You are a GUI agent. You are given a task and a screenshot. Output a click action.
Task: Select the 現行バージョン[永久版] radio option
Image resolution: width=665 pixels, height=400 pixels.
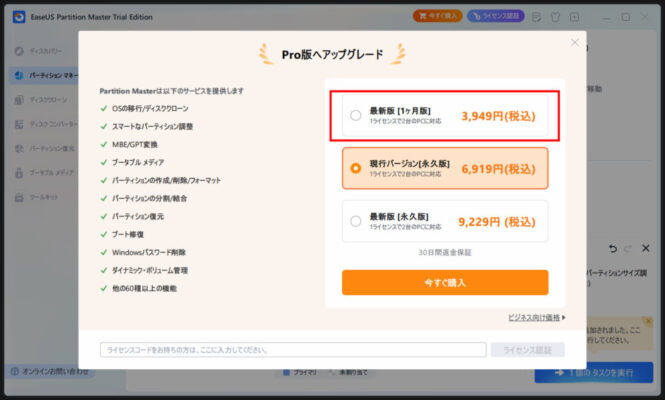click(355, 168)
